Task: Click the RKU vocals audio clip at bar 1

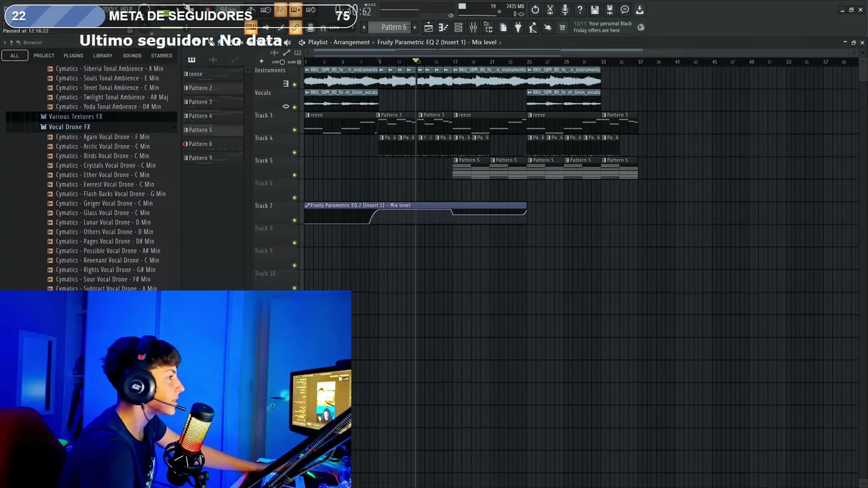Action: coord(341,99)
